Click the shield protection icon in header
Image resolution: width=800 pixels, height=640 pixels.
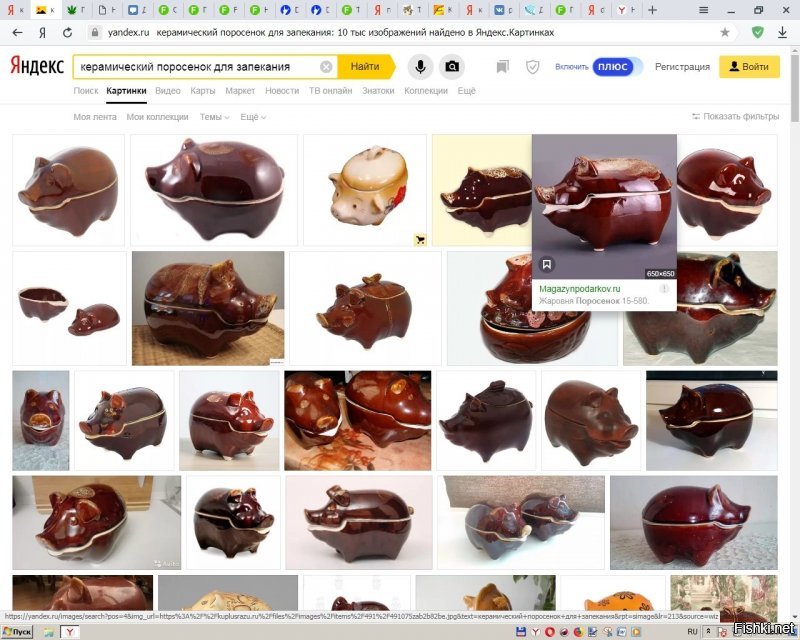[532, 67]
